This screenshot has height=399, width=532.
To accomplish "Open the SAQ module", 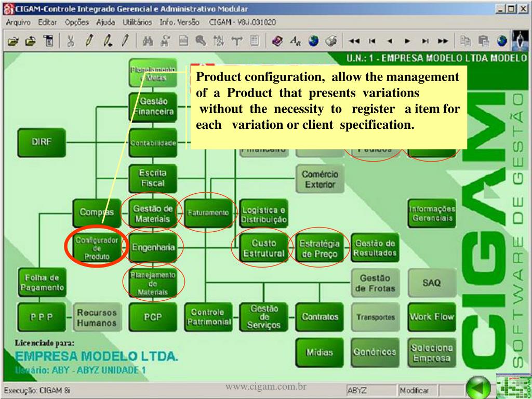I will [432, 283].
